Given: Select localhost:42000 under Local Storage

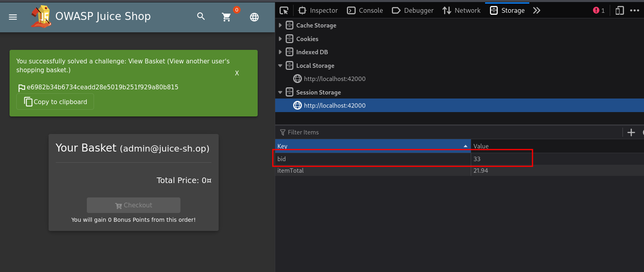Looking at the screenshot, I should pos(335,79).
